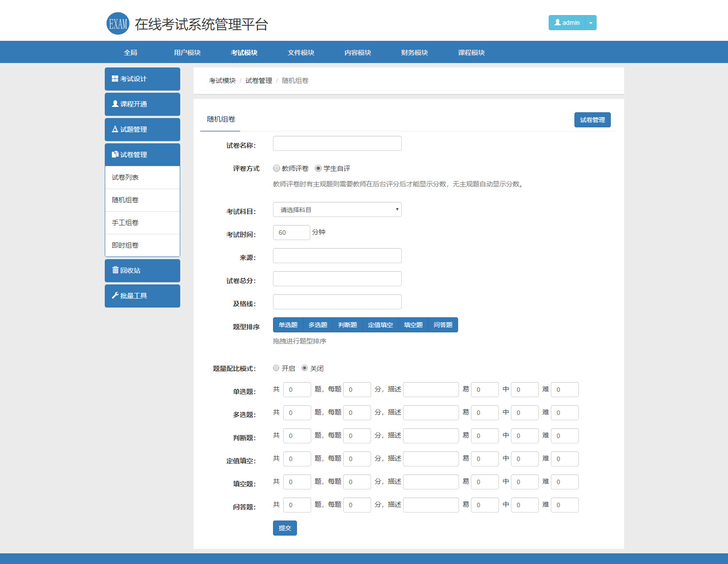Image resolution: width=728 pixels, height=564 pixels.
Task: Switch to the 内容模块 menu
Action: coord(357,52)
